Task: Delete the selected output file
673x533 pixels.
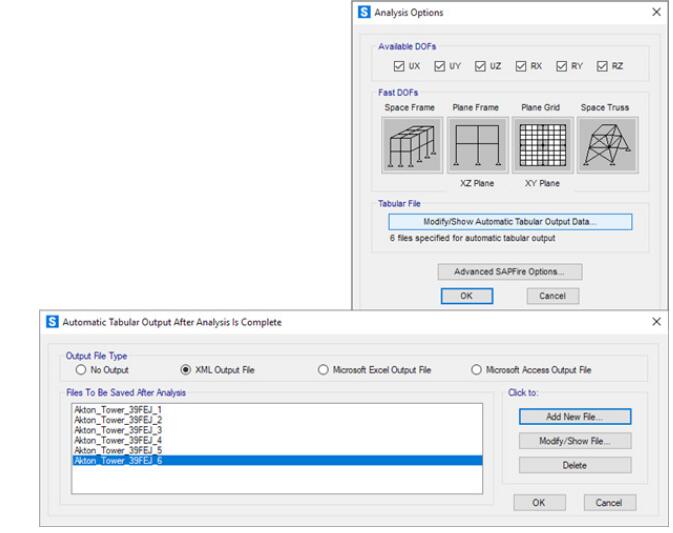Action: [575, 465]
